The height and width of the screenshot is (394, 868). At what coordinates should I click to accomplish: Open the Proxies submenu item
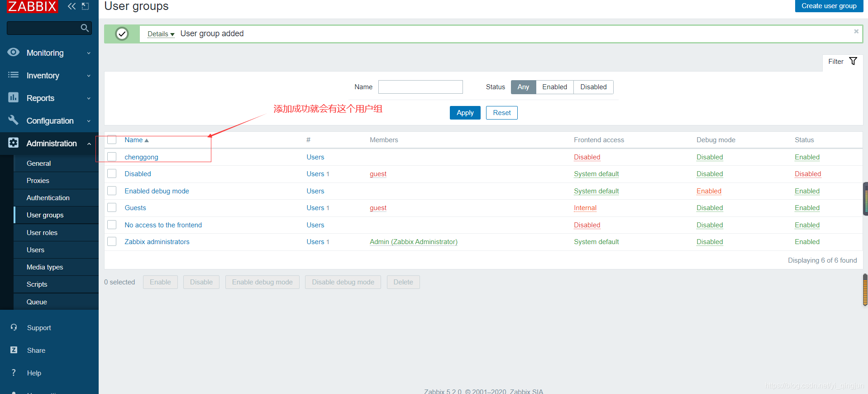pyautogui.click(x=56, y=181)
